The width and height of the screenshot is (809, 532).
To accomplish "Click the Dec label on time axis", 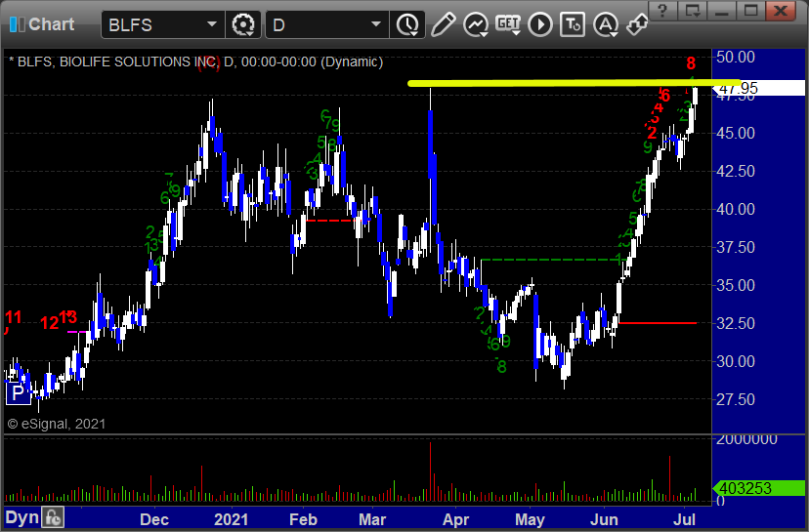I will coord(154,519).
